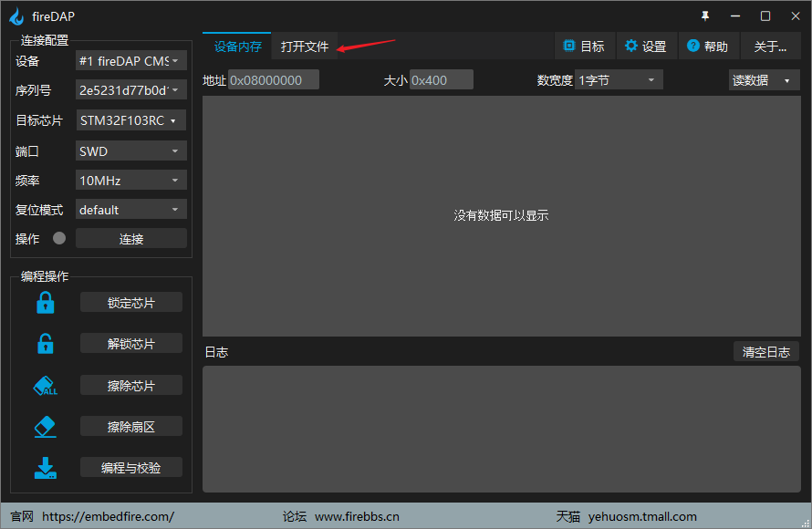Click the 解锁芯片 button
Screen dimensions: 812x529
[x=131, y=344]
